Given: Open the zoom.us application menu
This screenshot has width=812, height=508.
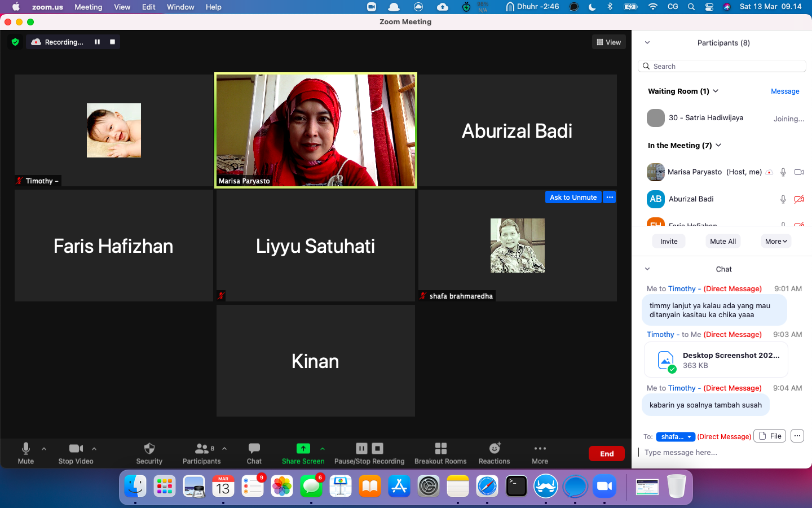Looking at the screenshot, I should pos(47,7).
